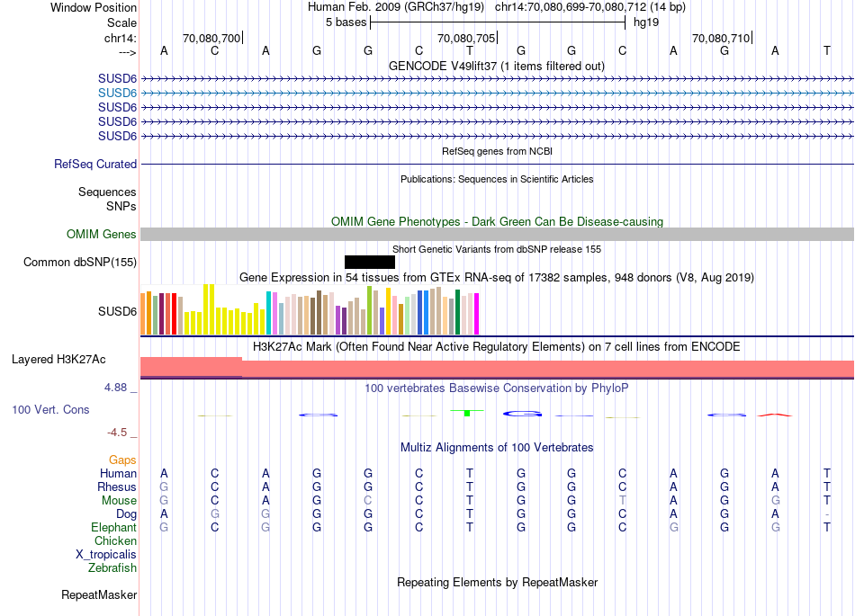Screen dimensions: 855x616
Task: Click the 5 bases scale bar
Action: (x=498, y=22)
